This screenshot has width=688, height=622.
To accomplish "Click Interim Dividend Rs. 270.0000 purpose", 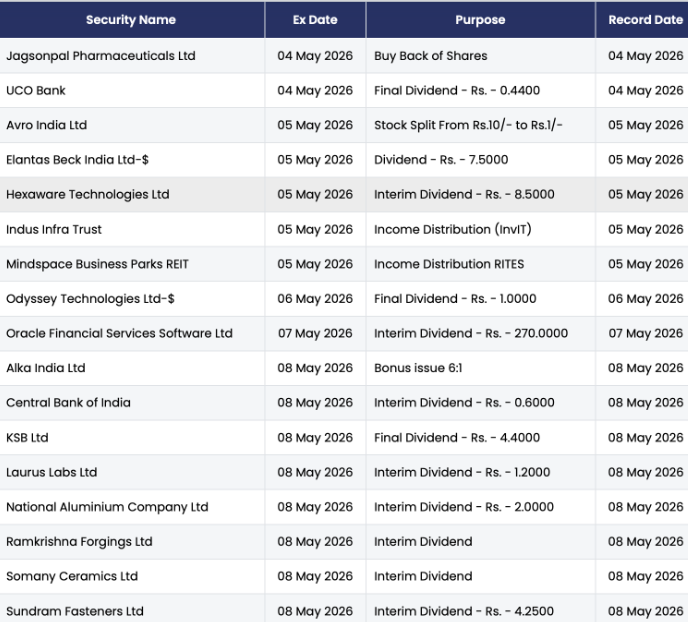I will tap(471, 333).
